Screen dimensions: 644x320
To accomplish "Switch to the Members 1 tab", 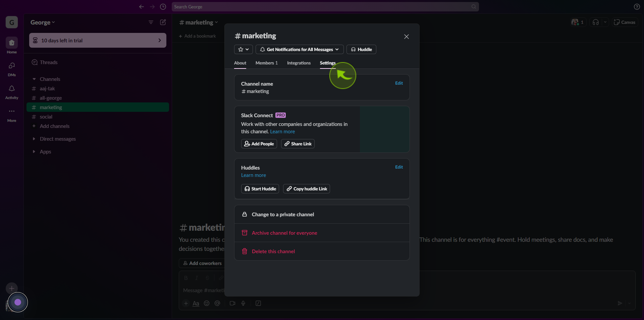I will [267, 63].
